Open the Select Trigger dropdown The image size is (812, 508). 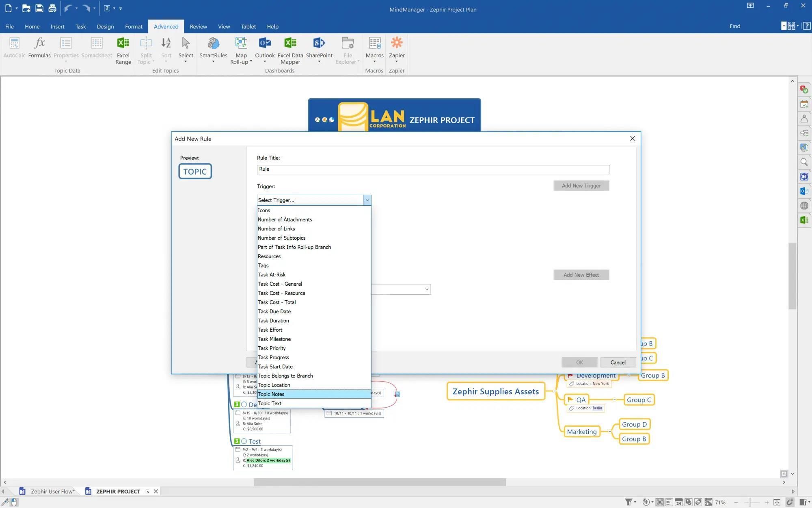coord(367,200)
